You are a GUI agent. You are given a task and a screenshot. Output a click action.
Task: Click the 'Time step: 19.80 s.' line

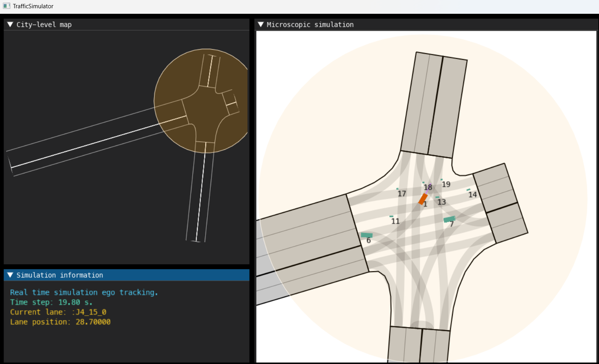[x=51, y=302]
